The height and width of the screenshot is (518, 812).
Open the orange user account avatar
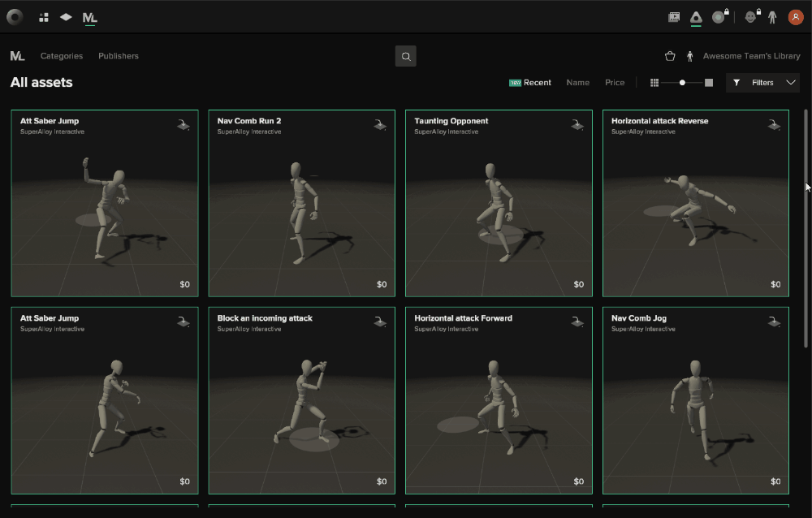[796, 17]
